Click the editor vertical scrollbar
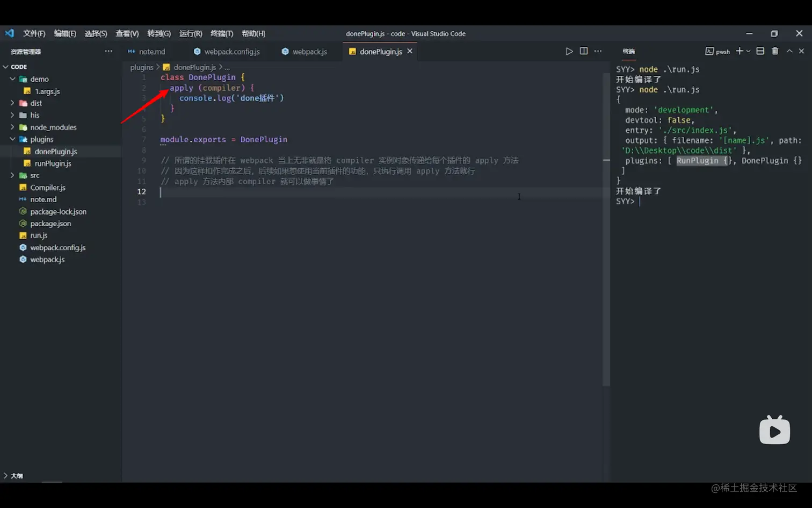 tap(606, 229)
